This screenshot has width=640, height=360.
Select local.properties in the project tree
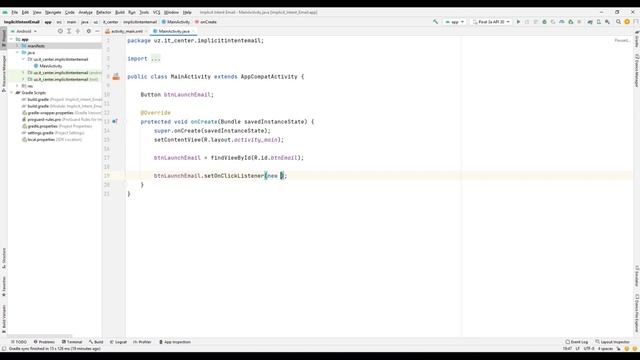[41, 140]
